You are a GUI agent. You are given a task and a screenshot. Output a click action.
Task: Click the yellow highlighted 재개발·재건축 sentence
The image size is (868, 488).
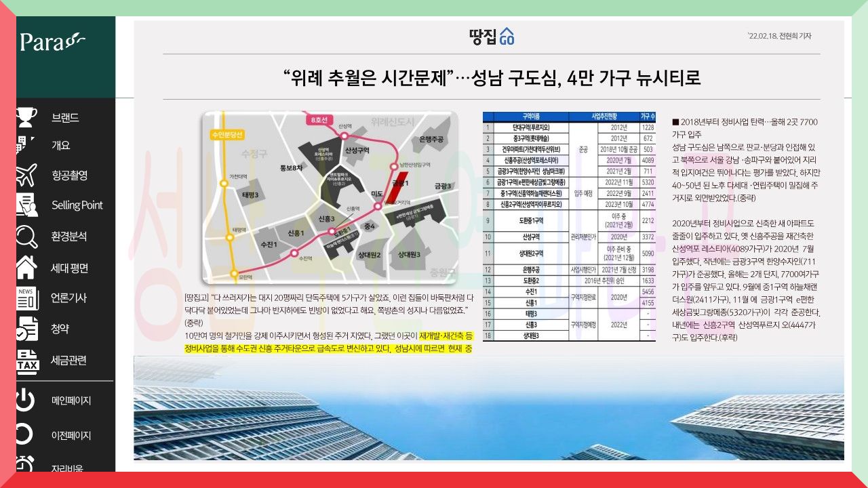(x=329, y=343)
